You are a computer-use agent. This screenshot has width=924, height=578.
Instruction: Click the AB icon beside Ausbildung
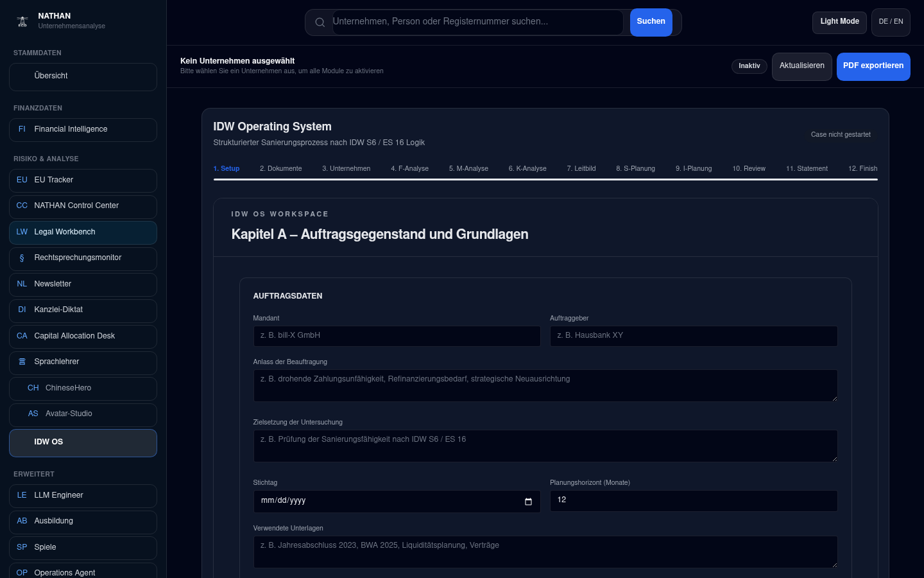(x=22, y=521)
